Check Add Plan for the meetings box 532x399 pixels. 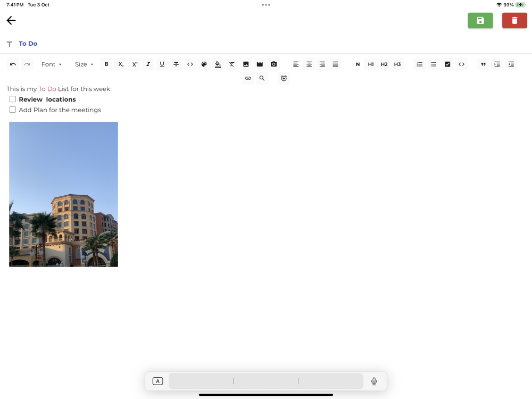pyautogui.click(x=13, y=110)
